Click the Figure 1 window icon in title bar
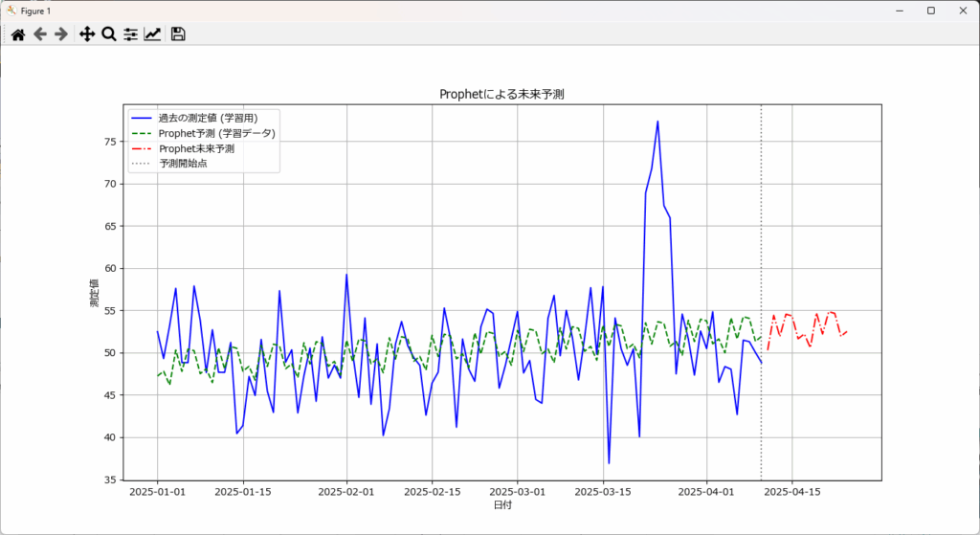Viewport: 980px width, 535px height. (11, 11)
